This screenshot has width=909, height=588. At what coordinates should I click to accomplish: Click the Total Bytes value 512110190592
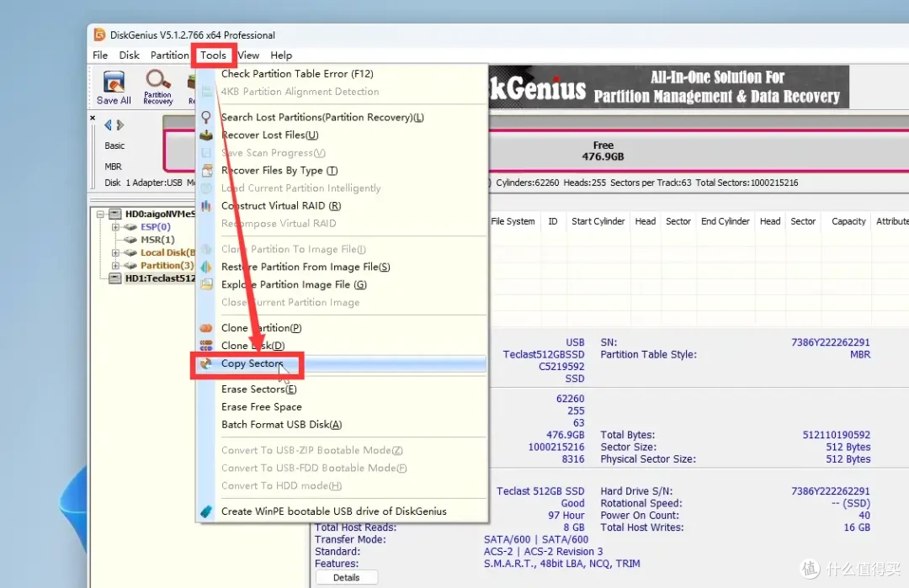pos(836,435)
